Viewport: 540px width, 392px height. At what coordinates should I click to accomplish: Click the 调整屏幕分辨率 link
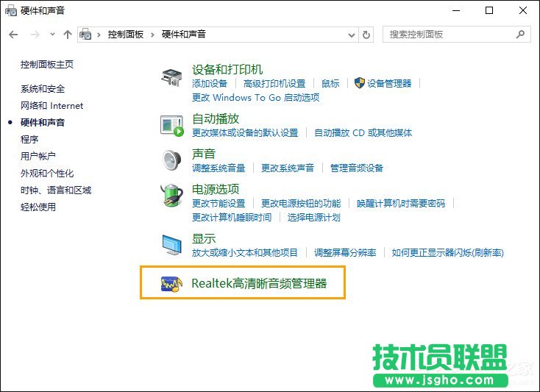[345, 252]
